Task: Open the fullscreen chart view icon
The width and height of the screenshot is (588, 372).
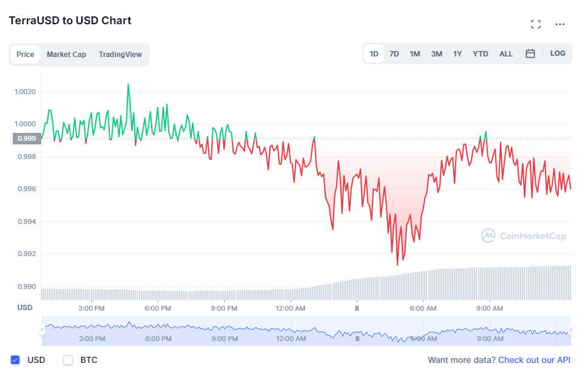Action: tap(536, 24)
